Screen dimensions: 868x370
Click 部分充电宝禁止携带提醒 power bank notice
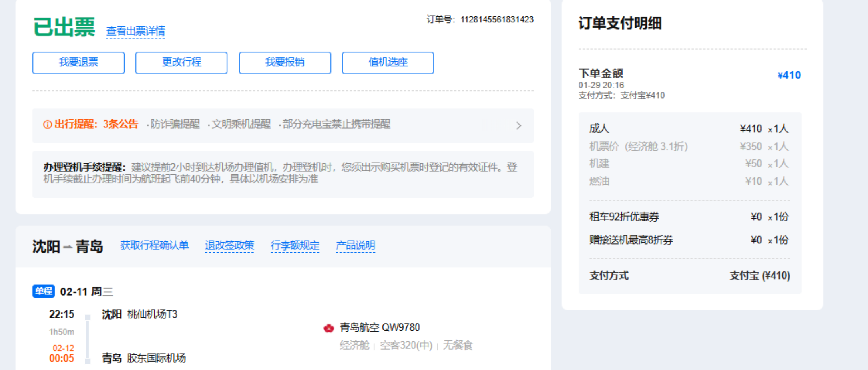pos(336,124)
